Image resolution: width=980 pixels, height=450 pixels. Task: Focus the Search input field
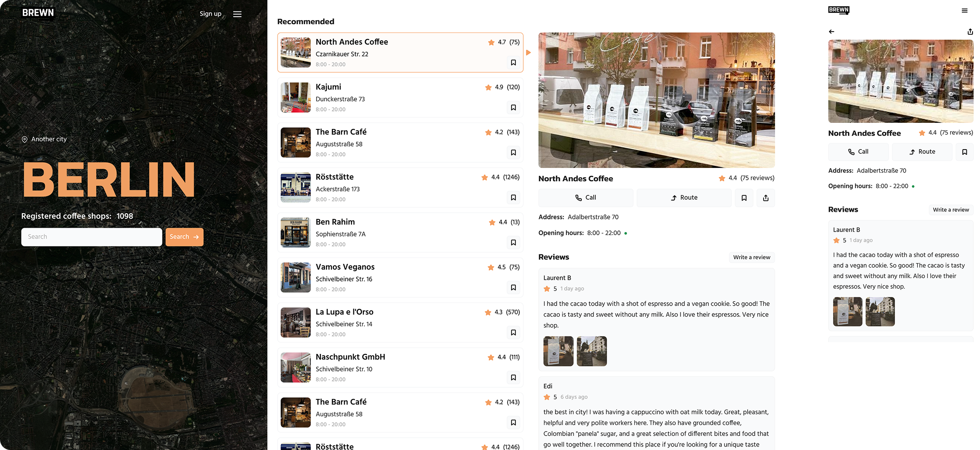pyautogui.click(x=92, y=237)
